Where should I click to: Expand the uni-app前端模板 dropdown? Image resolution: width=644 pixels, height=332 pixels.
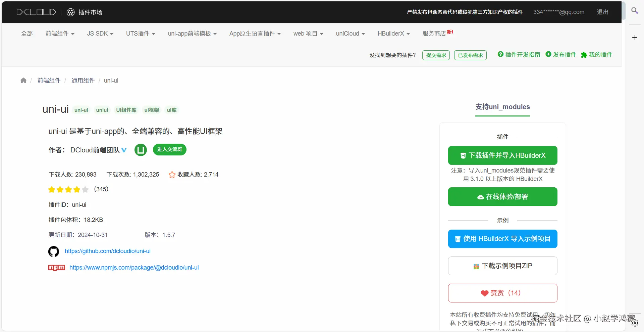pos(192,34)
